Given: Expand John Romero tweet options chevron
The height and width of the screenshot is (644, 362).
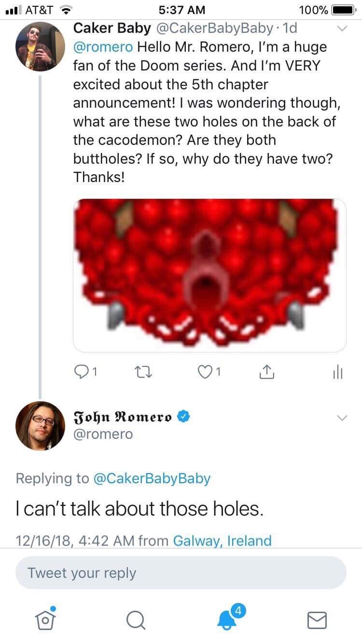Looking at the screenshot, I should (341, 417).
